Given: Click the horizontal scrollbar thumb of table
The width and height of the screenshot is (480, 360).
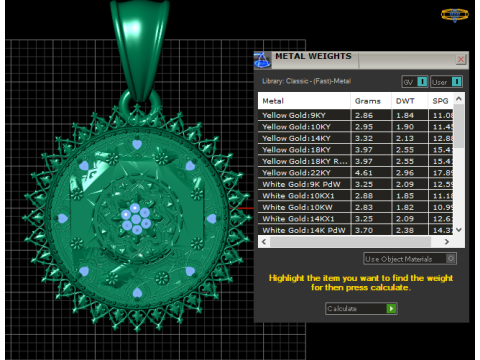Looking at the screenshot, I should click(351, 242).
